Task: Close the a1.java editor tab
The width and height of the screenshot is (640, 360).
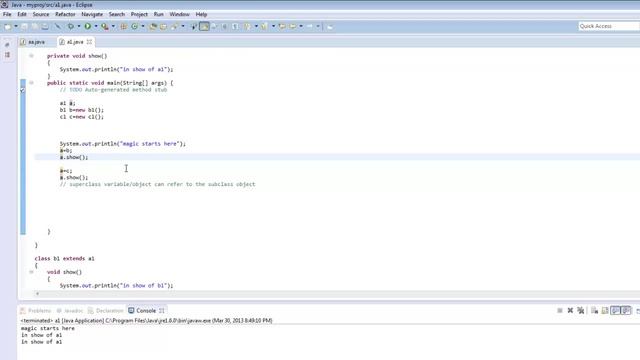Action: click(89, 42)
